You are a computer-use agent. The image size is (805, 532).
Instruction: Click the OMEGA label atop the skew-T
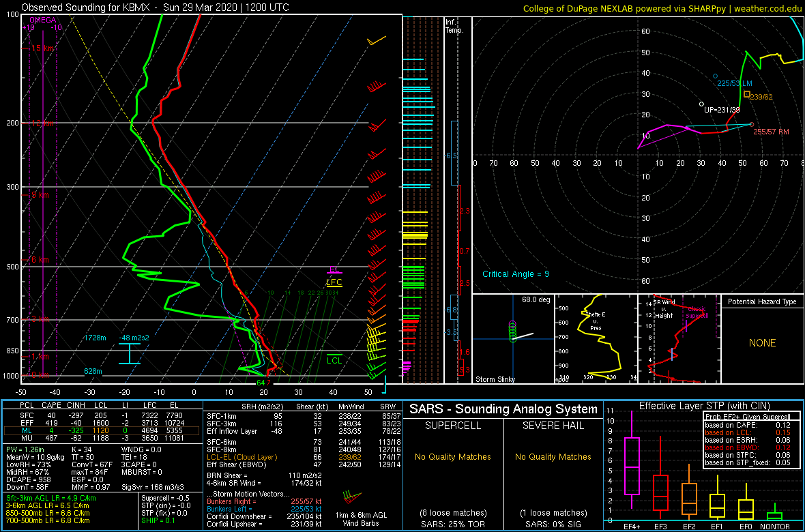click(x=42, y=20)
